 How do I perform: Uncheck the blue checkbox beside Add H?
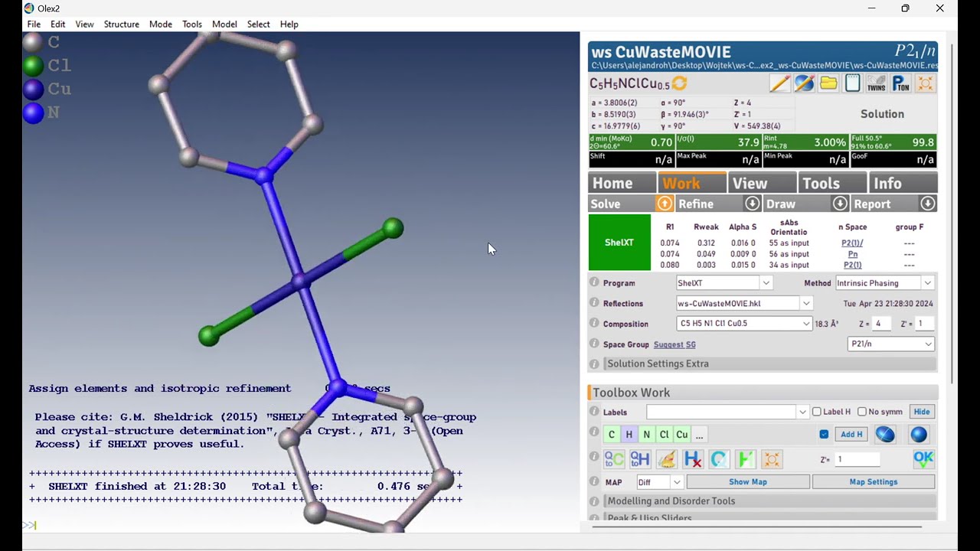(x=824, y=435)
